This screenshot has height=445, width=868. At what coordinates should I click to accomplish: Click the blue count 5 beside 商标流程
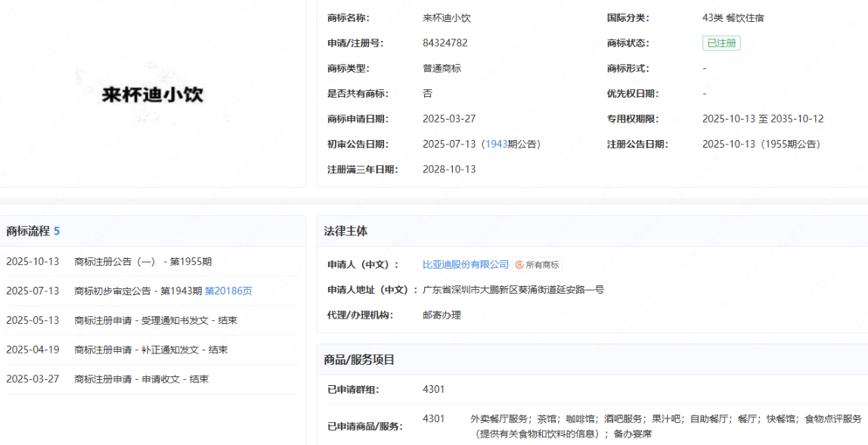pyautogui.click(x=57, y=231)
